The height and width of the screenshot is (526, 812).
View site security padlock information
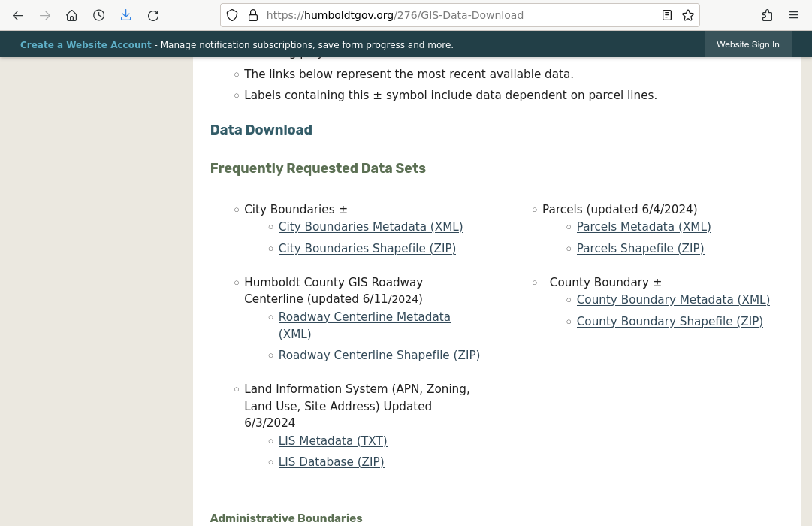point(253,15)
